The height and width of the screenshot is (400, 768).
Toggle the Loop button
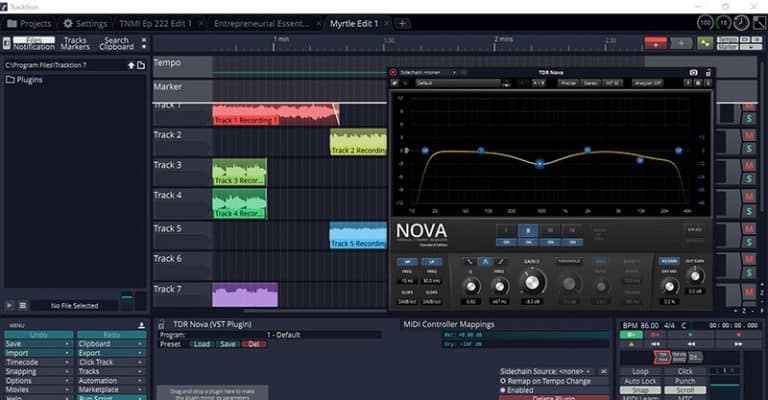pos(640,372)
